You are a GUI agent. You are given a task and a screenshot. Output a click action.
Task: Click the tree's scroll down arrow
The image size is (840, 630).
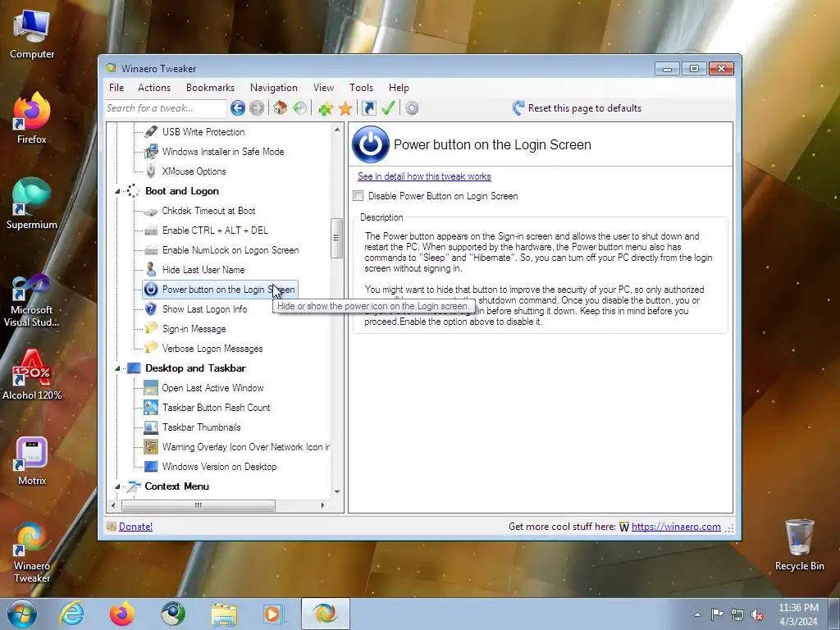(x=337, y=492)
